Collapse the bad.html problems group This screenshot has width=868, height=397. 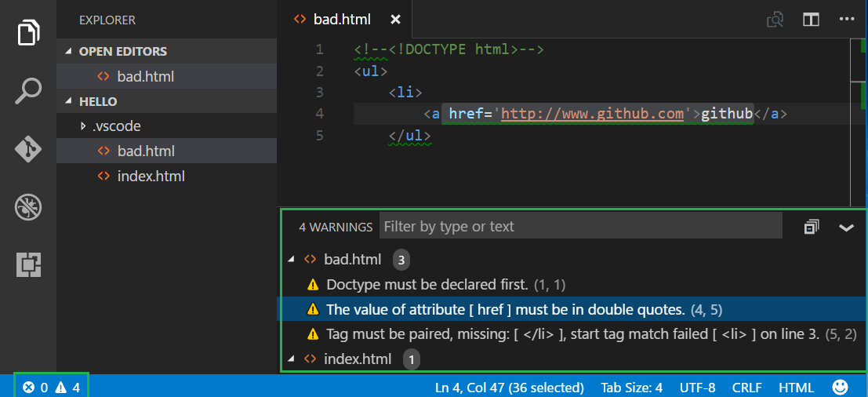[292, 260]
